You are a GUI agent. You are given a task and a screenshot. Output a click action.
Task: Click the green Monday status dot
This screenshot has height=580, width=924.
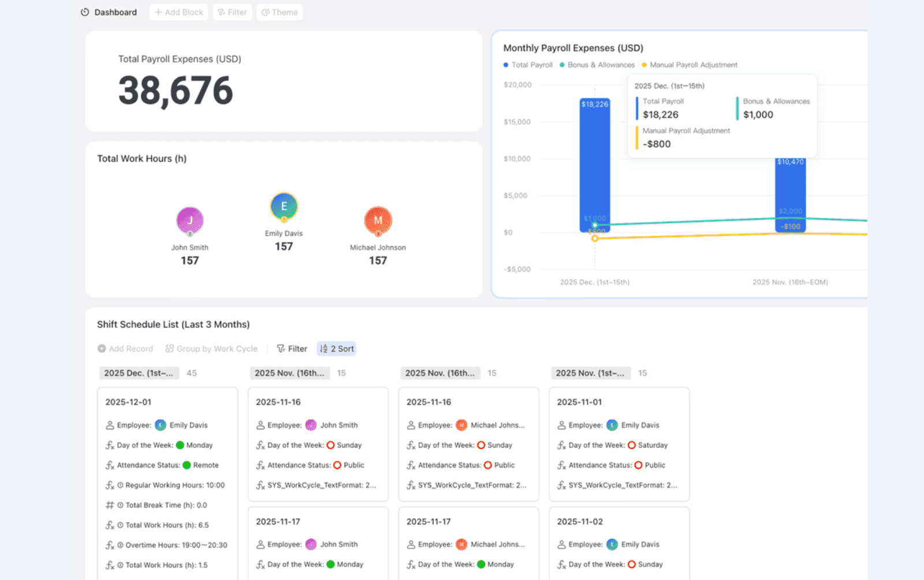pos(179,445)
